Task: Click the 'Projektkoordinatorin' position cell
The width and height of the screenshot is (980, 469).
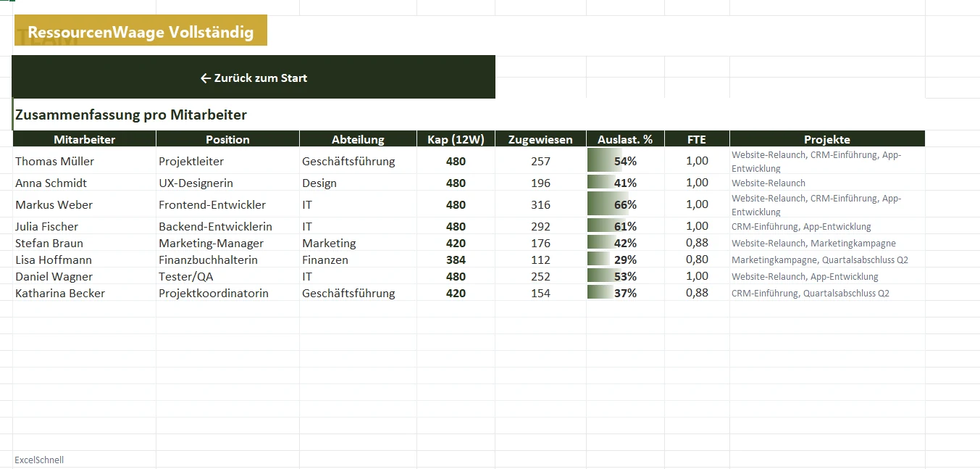Action: 228,293
